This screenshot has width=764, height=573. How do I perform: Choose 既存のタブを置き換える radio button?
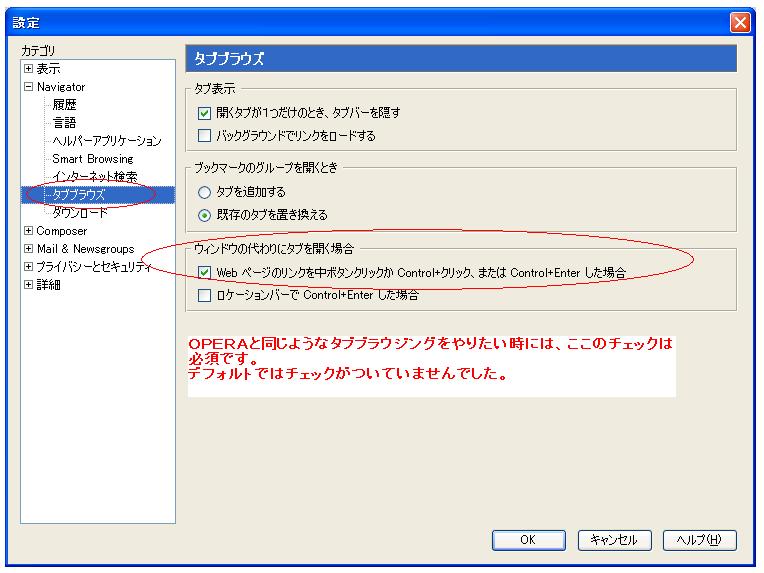(204, 215)
